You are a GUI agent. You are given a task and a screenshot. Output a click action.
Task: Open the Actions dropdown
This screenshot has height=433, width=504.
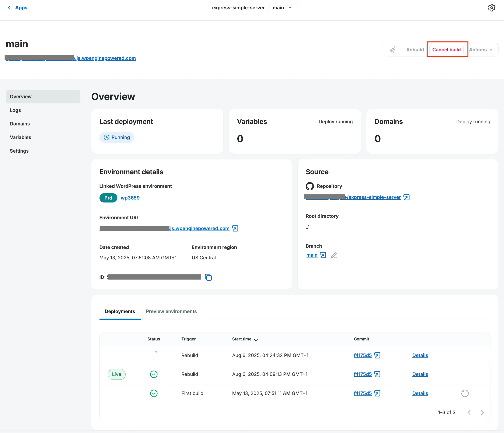pos(481,50)
